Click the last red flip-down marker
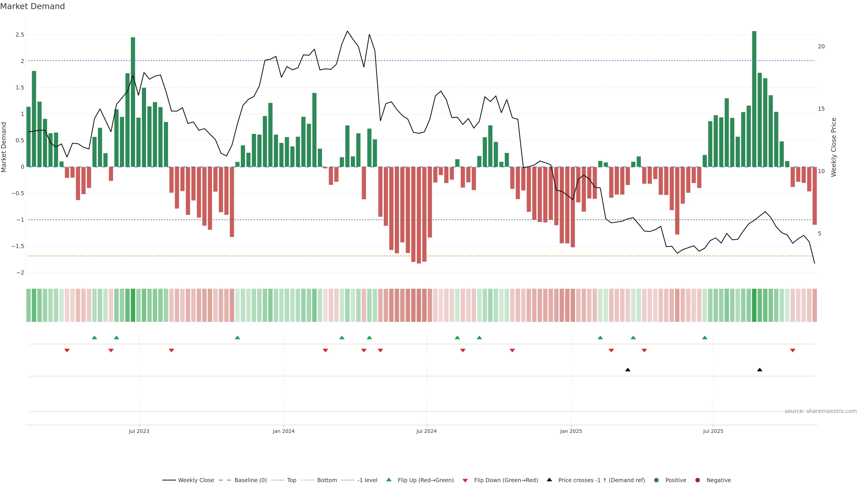The width and height of the screenshot is (868, 488). (793, 351)
